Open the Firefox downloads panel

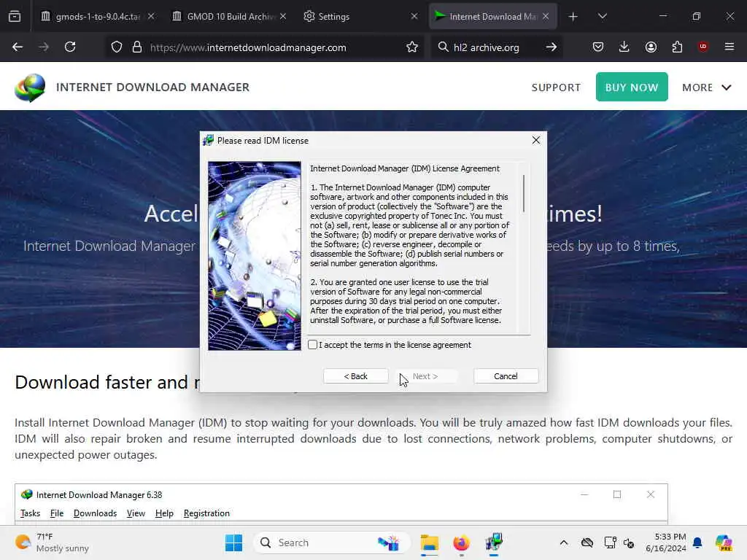pyautogui.click(x=624, y=47)
